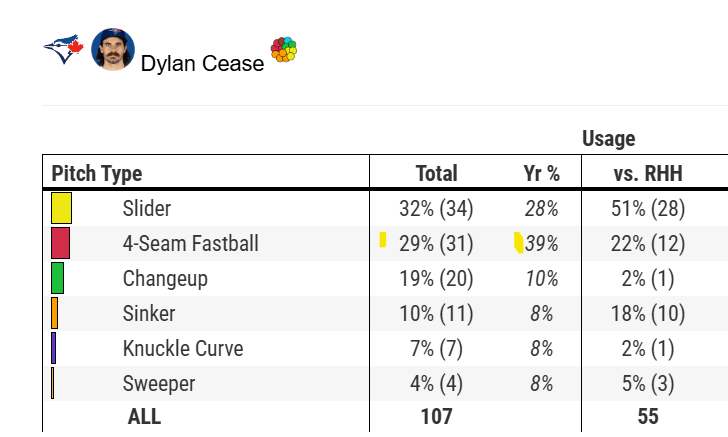Click the orange Sinker color swatch
The width and height of the screenshot is (728, 437).
click(55, 313)
